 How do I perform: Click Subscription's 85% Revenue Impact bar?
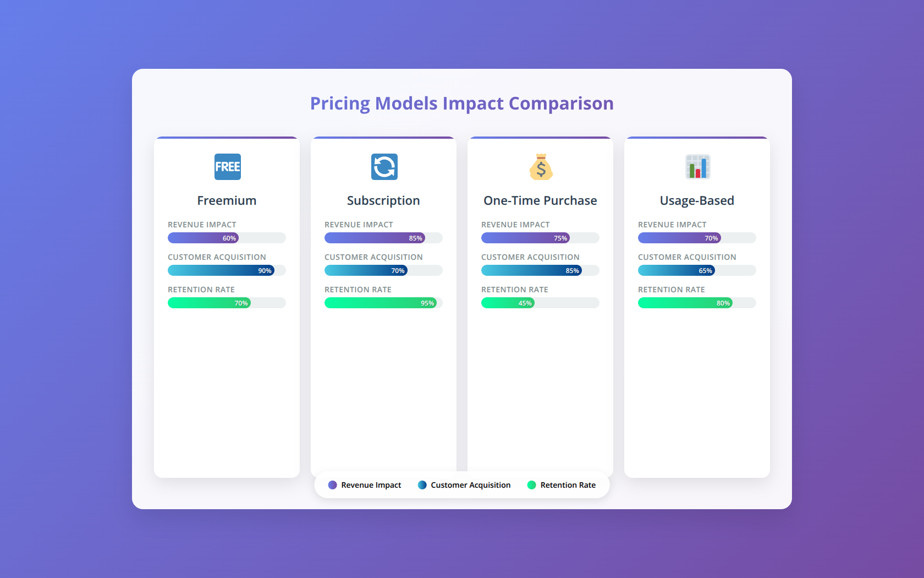pyautogui.click(x=375, y=238)
